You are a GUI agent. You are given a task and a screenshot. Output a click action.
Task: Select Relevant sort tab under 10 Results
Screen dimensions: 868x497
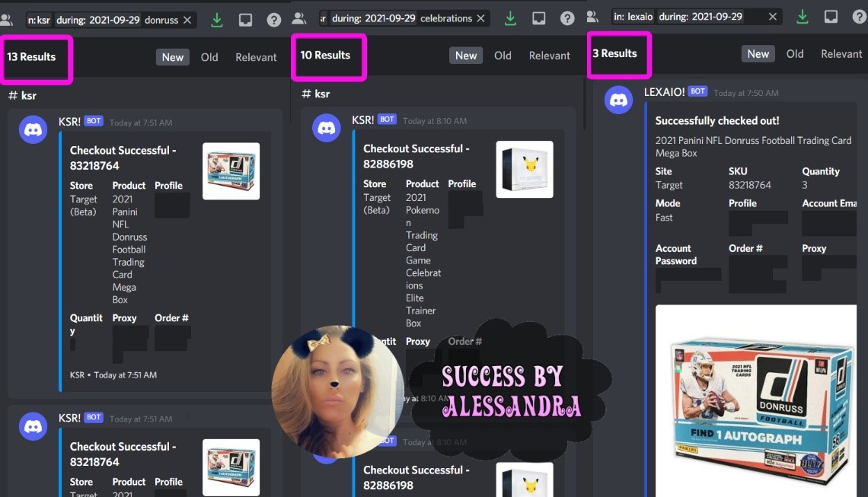[x=549, y=56]
